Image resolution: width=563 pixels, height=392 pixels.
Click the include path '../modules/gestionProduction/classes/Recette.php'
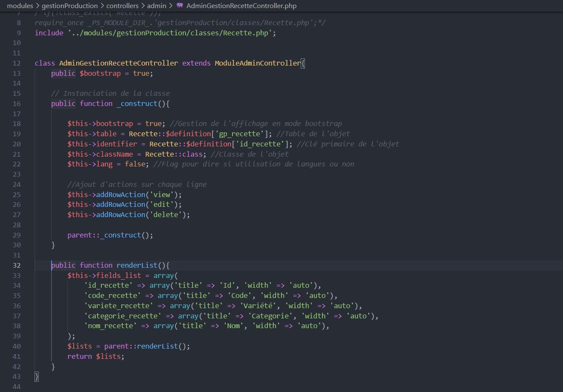[169, 33]
